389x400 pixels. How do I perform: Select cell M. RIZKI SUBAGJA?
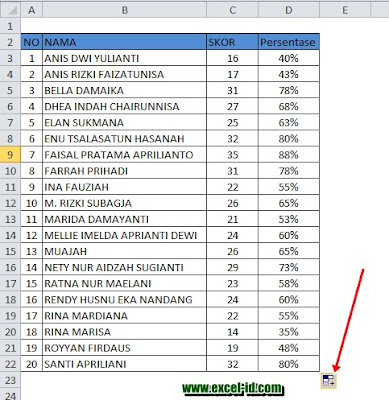click(124, 203)
